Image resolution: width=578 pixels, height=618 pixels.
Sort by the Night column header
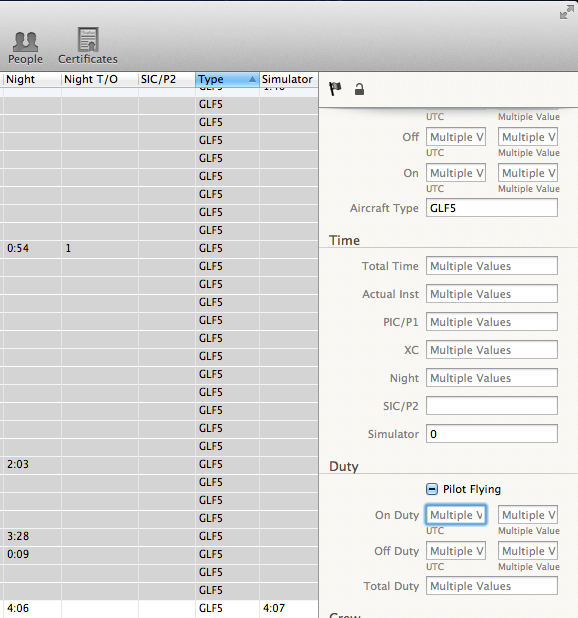click(x=32, y=79)
